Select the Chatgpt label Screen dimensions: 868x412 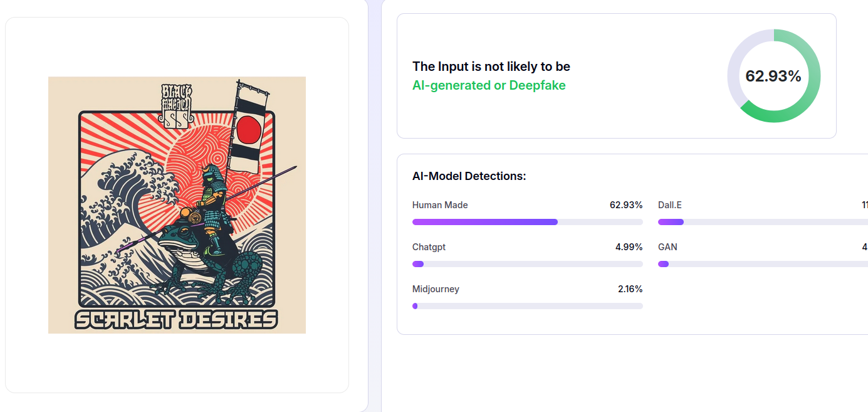click(429, 247)
